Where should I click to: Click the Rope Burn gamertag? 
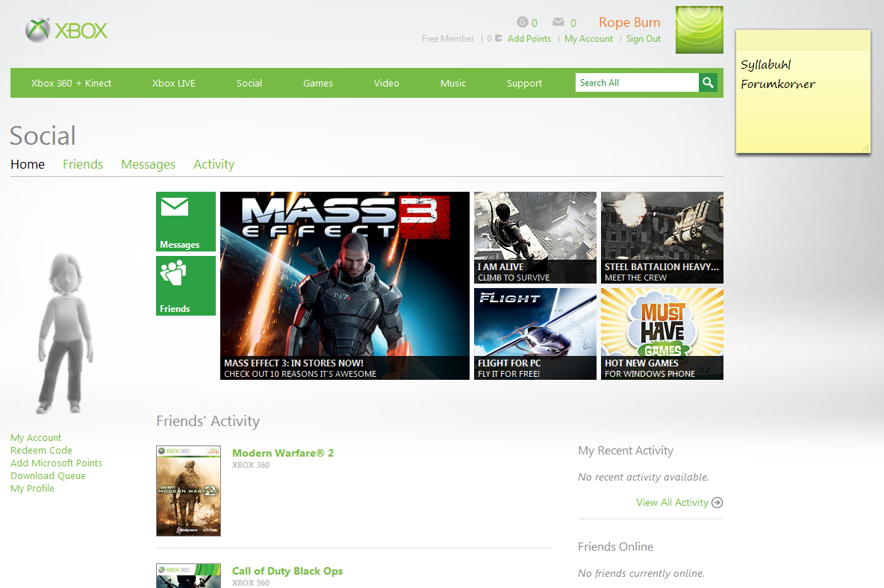[629, 22]
